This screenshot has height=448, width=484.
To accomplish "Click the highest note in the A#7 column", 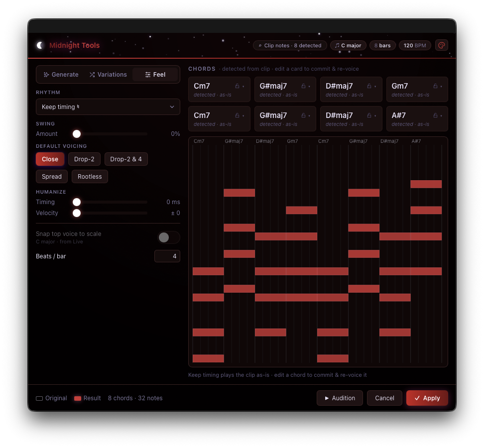I will point(426,184).
